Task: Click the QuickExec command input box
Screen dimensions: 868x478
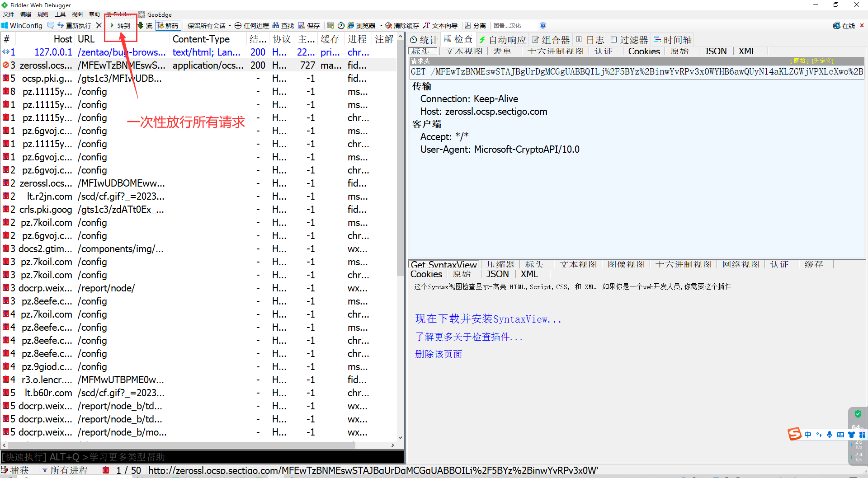Action: pyautogui.click(x=202, y=457)
